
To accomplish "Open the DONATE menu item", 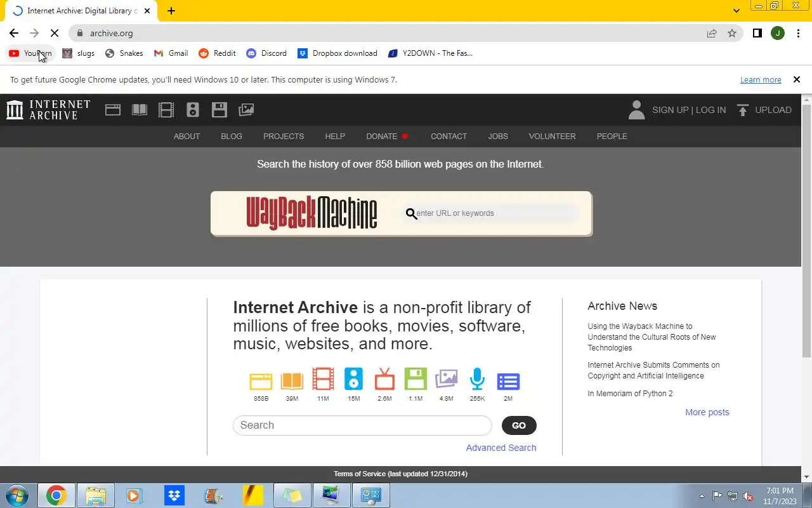I will tap(387, 137).
